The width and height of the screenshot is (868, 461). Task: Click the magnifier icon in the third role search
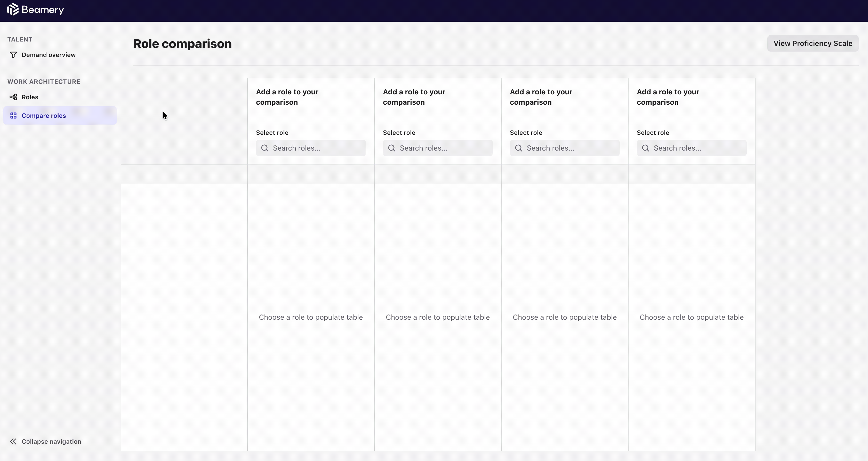pos(519,148)
